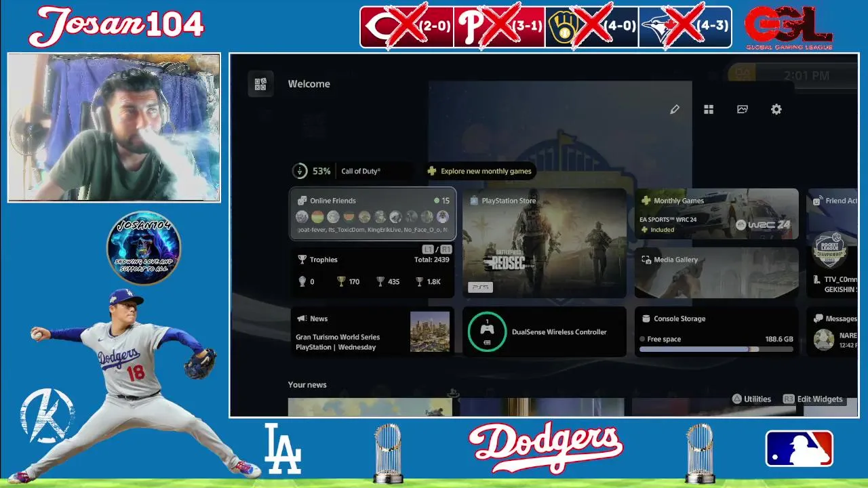The width and height of the screenshot is (868, 488).
Task: Click the L1 tab-switch indicator
Action: pyautogui.click(x=427, y=249)
